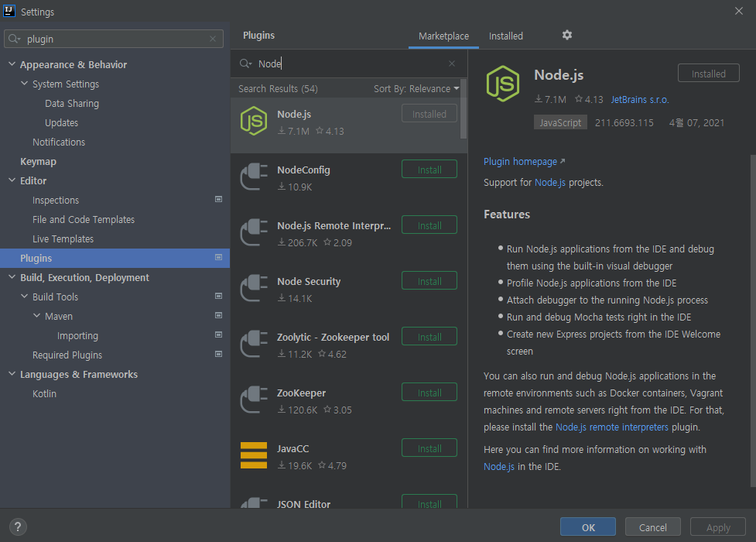
Task: Open the Node.js remote interpreters link
Action: (x=612, y=427)
